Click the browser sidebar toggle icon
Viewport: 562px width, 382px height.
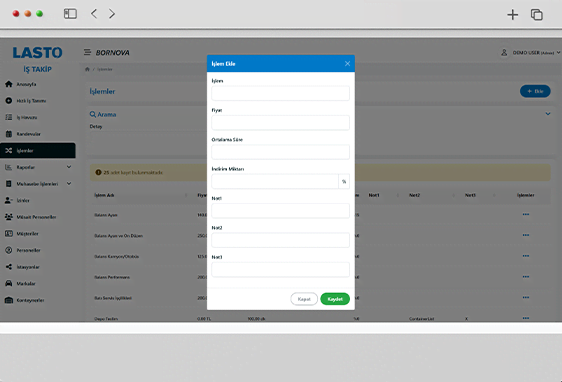[x=70, y=14]
